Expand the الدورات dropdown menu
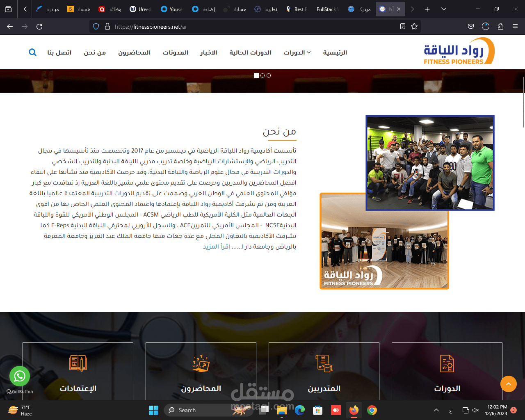This screenshot has width=525, height=420. click(297, 52)
